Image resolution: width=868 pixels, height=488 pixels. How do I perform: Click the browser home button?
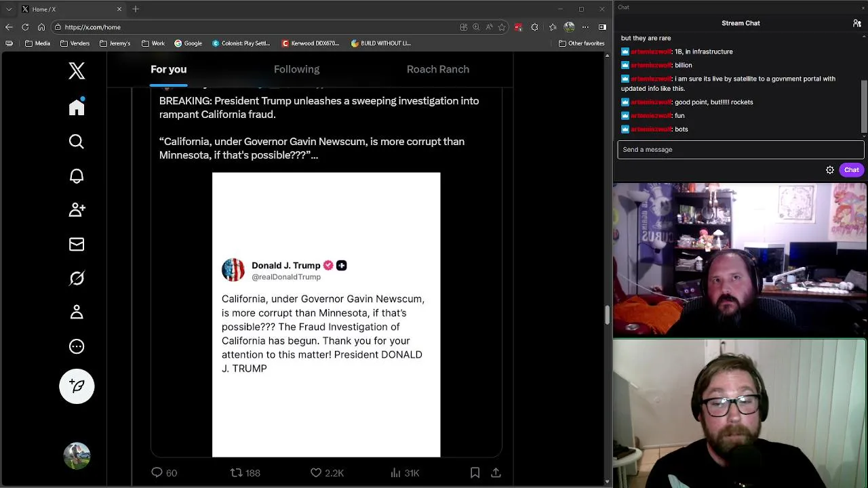(41, 27)
